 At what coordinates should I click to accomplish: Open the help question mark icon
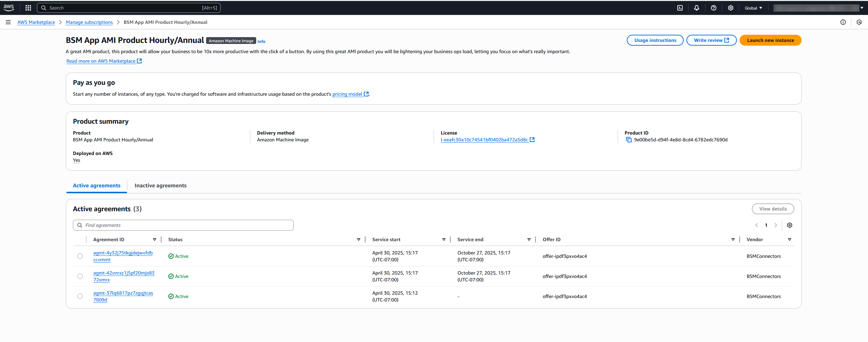(x=713, y=7)
